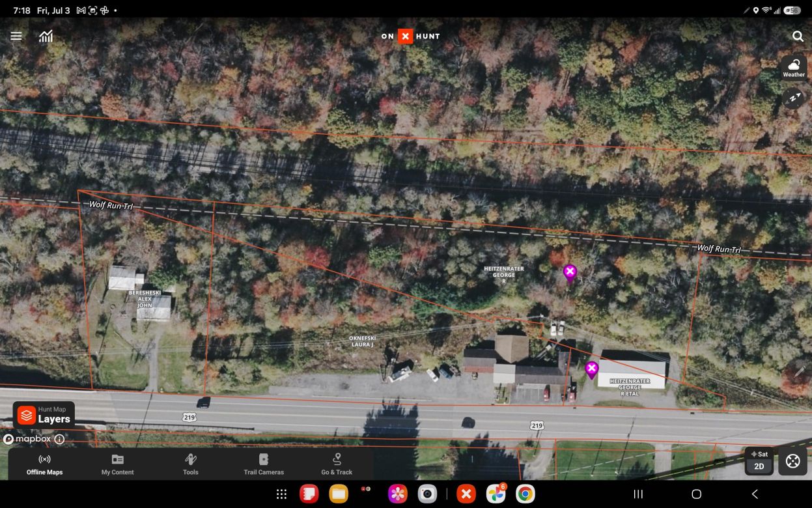Launch the pink Gallery app

click(x=398, y=494)
